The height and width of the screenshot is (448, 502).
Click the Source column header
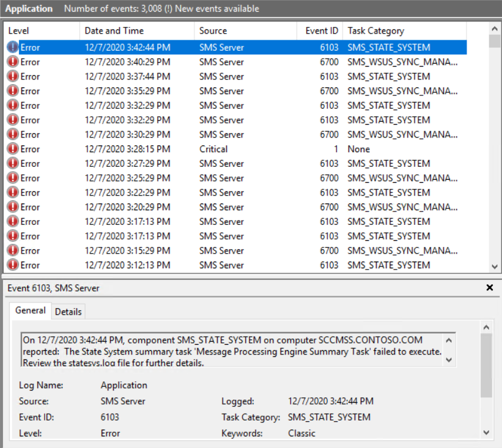246,31
